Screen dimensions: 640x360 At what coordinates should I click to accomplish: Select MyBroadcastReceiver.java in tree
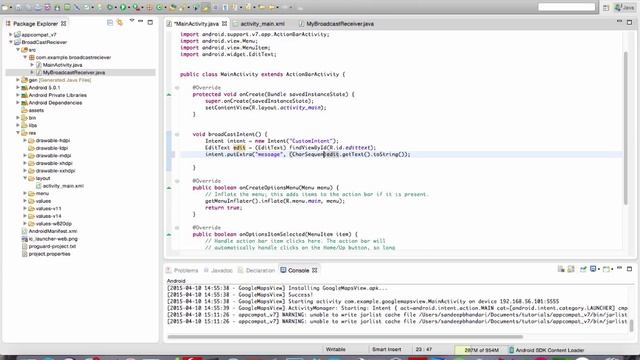74,73
